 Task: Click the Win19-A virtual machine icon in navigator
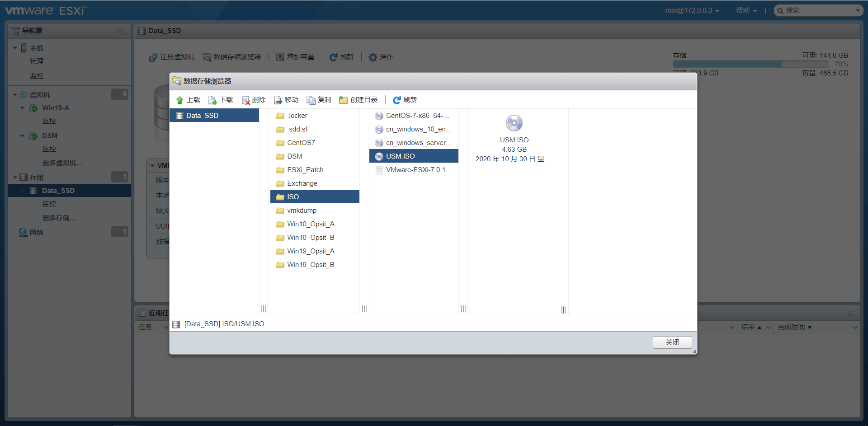click(33, 108)
